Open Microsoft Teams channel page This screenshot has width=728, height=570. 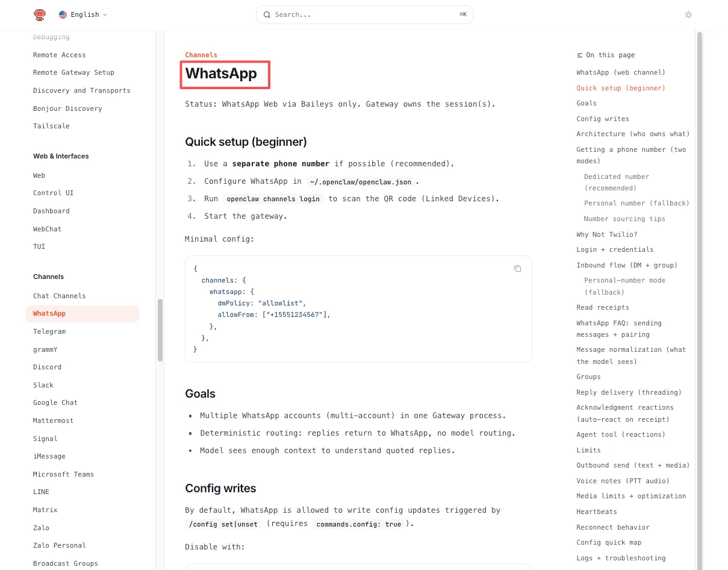tap(63, 474)
